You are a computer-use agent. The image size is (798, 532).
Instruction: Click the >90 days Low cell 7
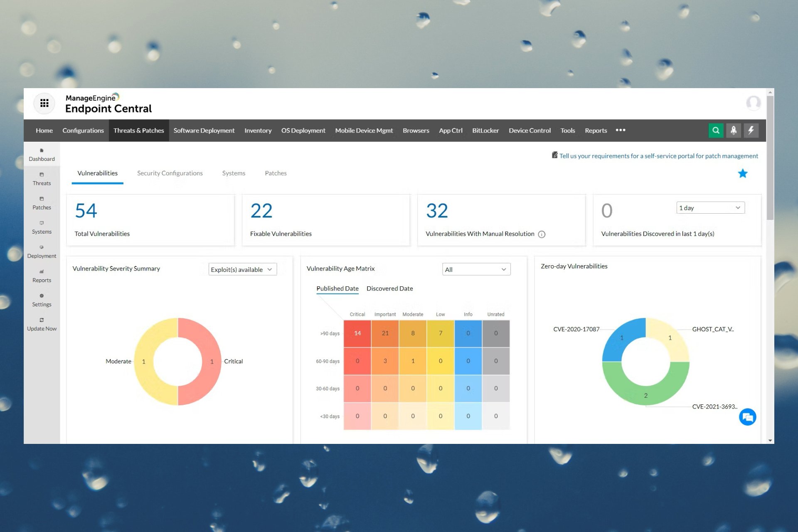point(441,333)
